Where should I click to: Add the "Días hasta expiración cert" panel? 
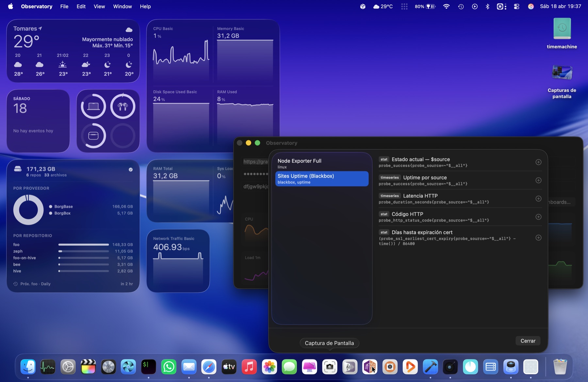(538, 238)
